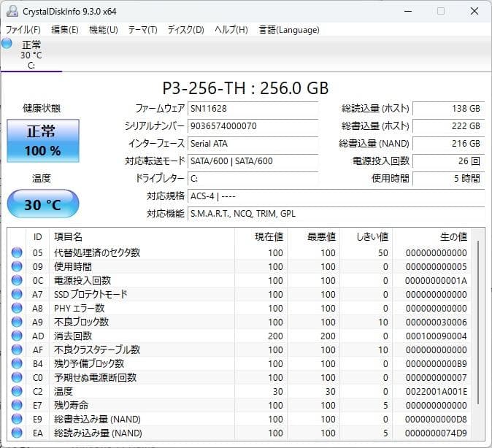
Task: Click the status orb for attribute 0C
Action: point(17,280)
